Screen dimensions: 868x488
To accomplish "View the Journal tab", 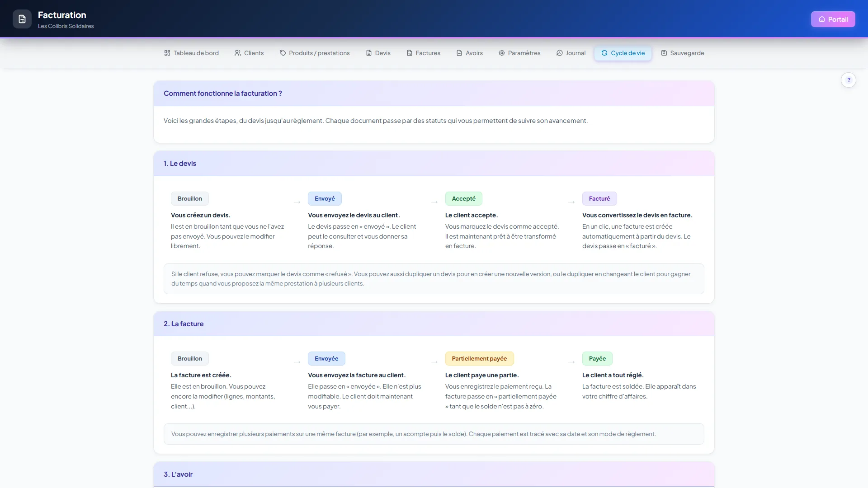I will pyautogui.click(x=571, y=53).
